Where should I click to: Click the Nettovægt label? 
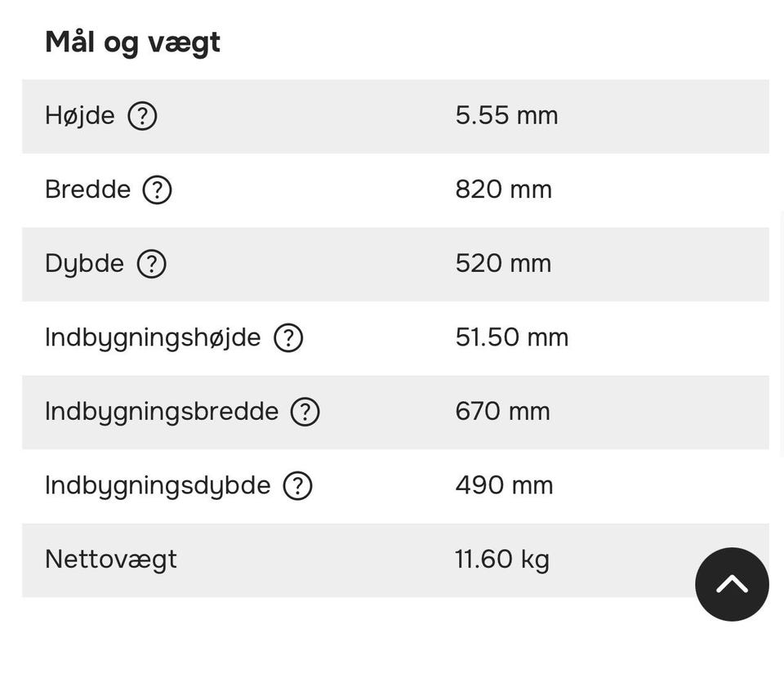tap(110, 560)
